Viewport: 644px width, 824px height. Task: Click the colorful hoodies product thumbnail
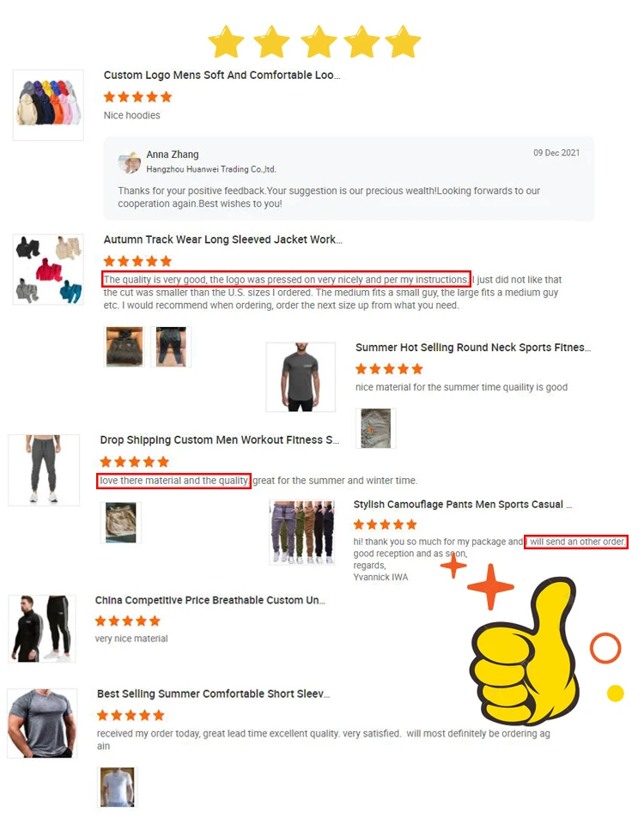tap(48, 105)
